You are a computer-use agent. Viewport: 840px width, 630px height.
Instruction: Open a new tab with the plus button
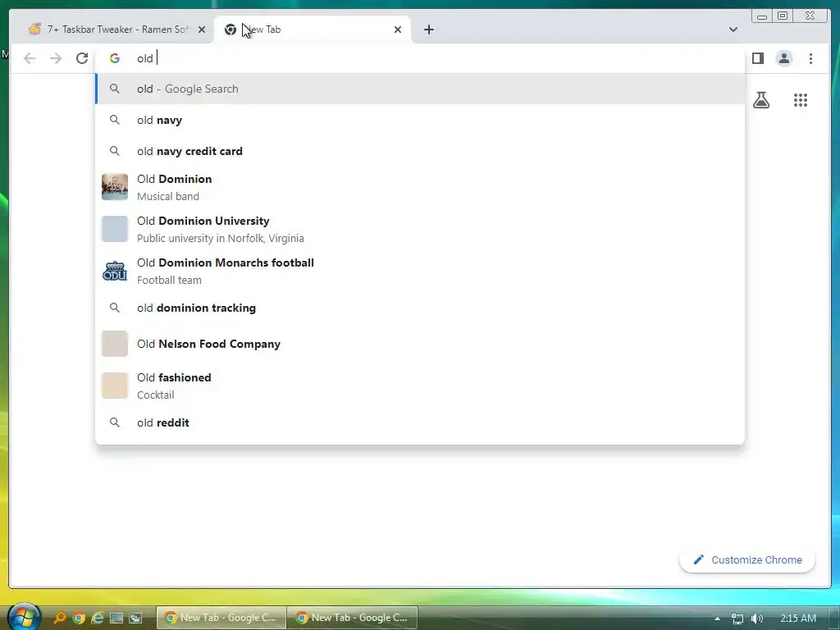[x=428, y=30]
